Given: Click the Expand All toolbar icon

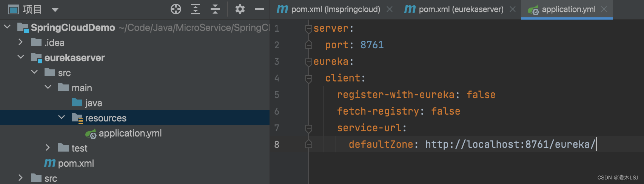Looking at the screenshot, I should point(196,9).
